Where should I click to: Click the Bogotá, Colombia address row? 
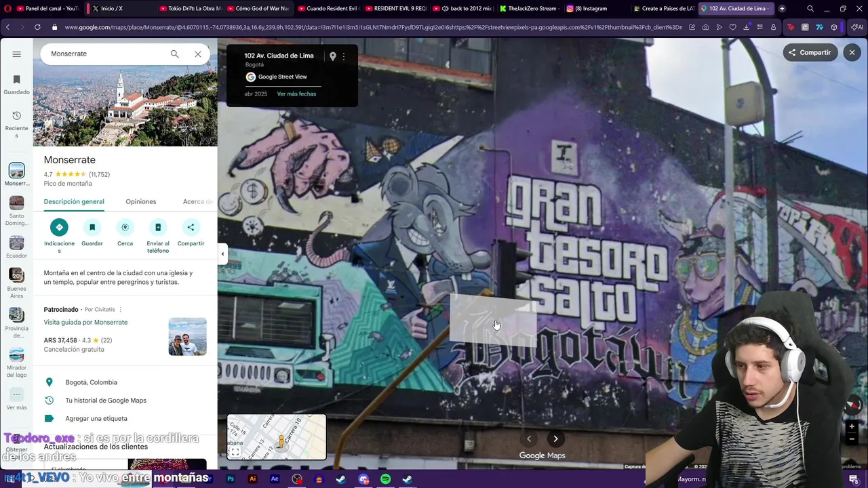point(125,382)
